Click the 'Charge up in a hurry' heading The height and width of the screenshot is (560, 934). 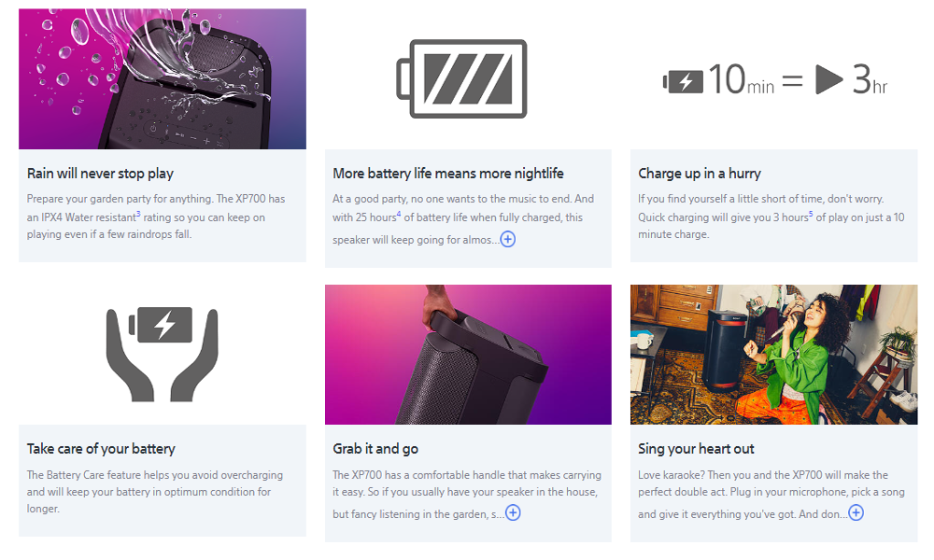click(700, 174)
